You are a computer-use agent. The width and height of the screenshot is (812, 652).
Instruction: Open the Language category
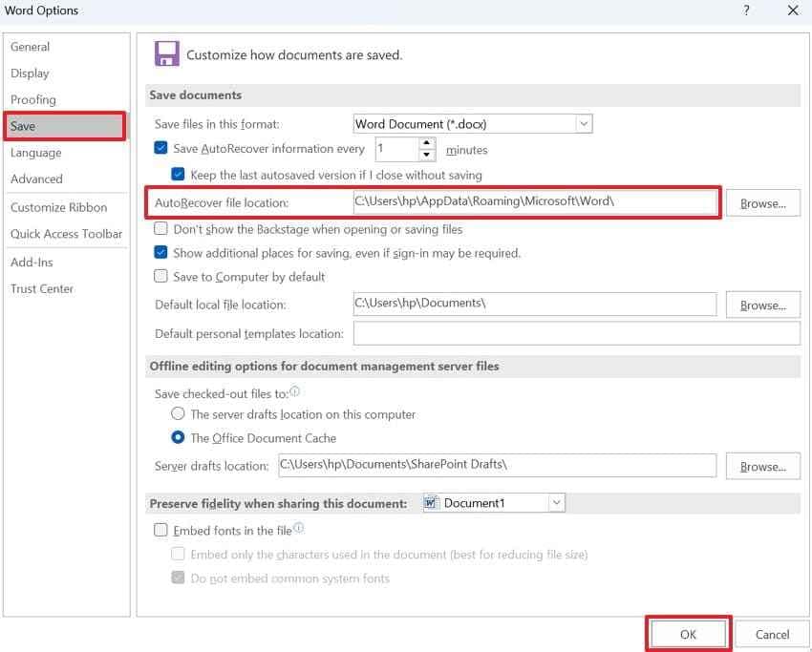tap(35, 153)
